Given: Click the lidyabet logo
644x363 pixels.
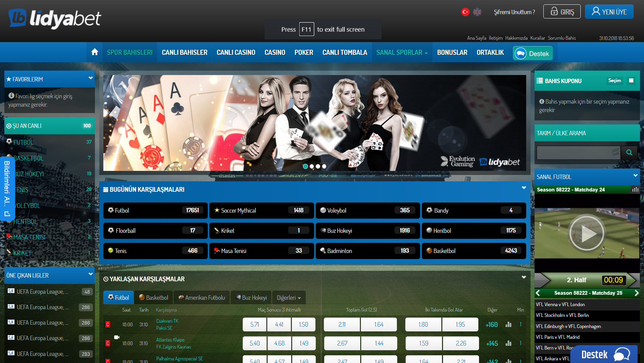Looking at the screenshot, I should (55, 19).
